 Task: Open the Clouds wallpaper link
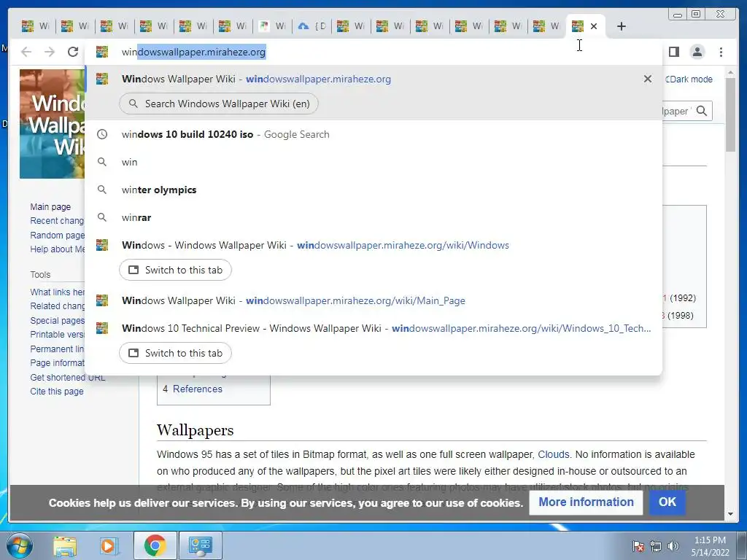553,454
